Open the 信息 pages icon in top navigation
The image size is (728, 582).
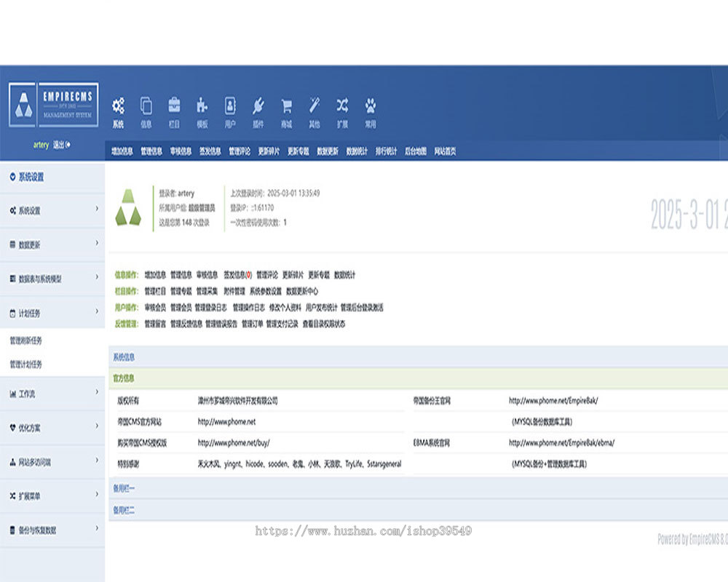[146, 105]
